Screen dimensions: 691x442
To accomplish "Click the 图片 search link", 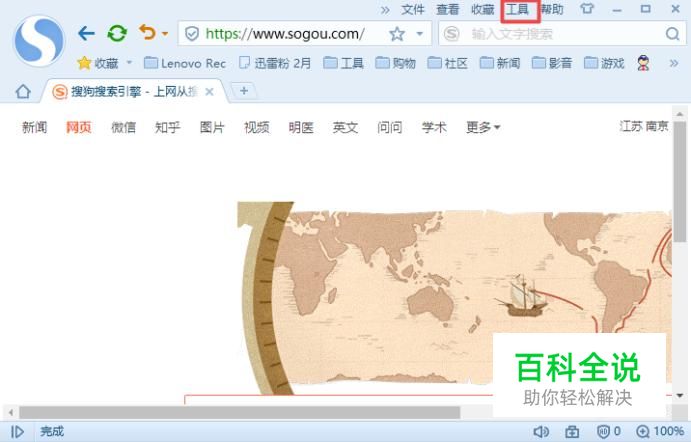I will point(212,127).
